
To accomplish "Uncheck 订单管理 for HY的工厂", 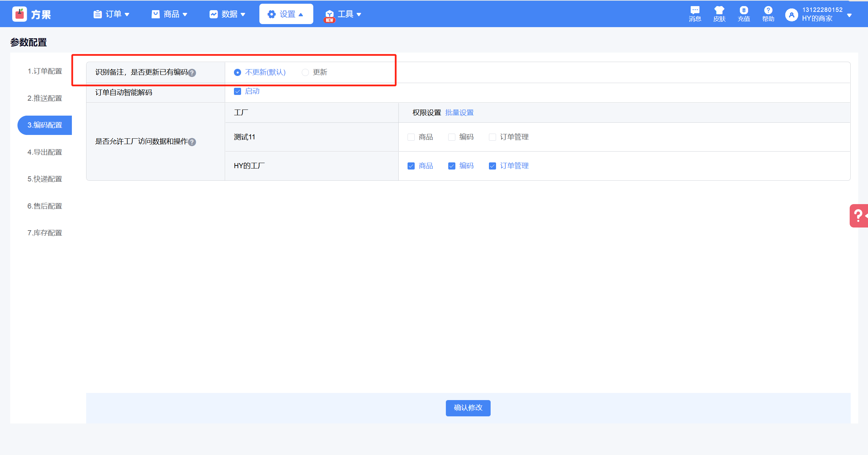I will (492, 166).
